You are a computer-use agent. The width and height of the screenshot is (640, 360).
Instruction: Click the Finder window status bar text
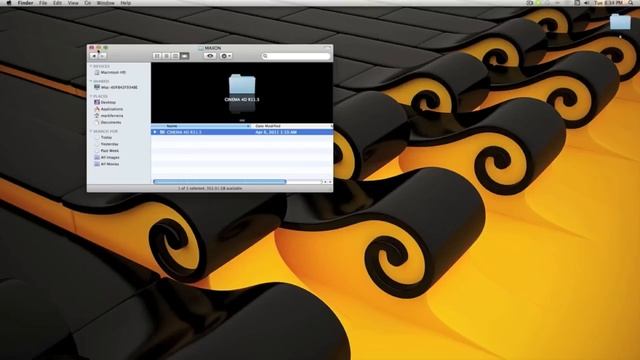point(210,189)
